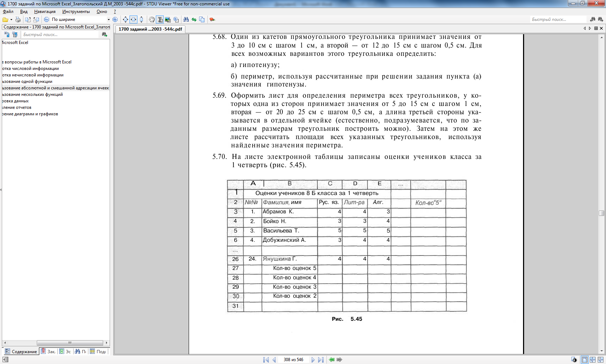Select the zoom selection tool
The image size is (606, 364).
click(x=176, y=19)
